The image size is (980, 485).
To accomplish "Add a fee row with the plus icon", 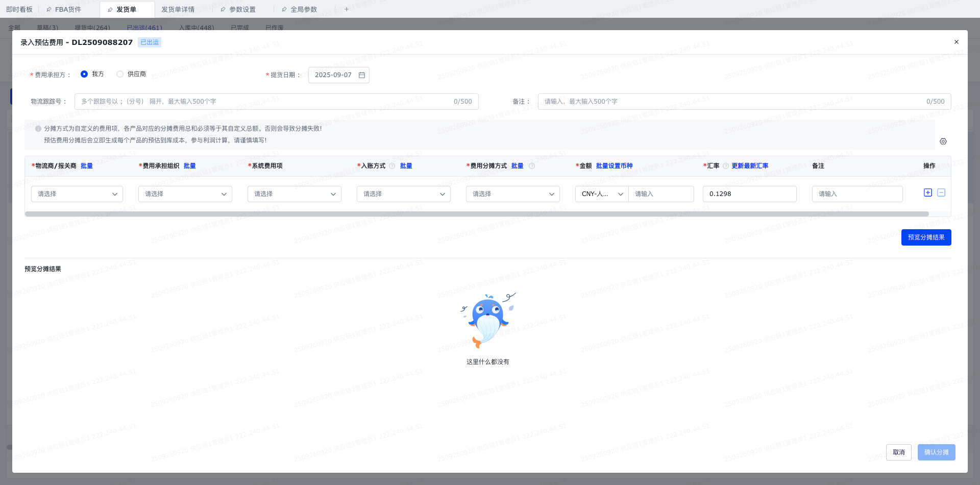I will click(x=928, y=192).
